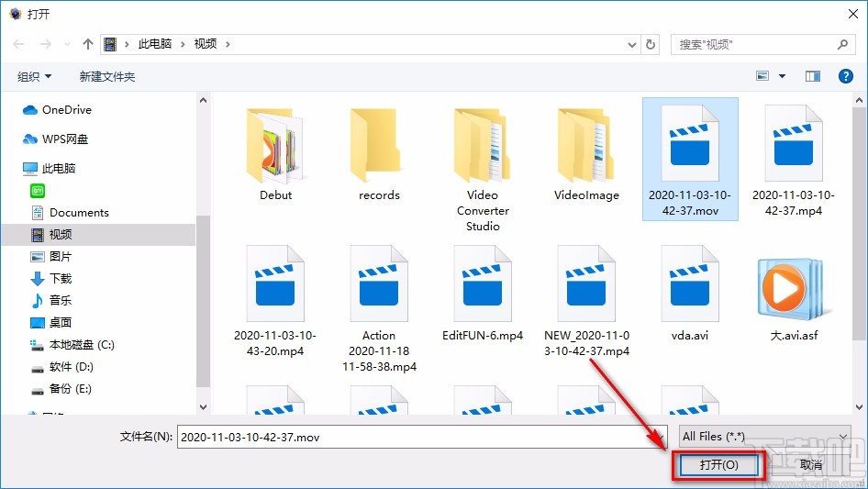Go back using the Back arrow
This screenshot has width=868, height=489.
click(19, 44)
